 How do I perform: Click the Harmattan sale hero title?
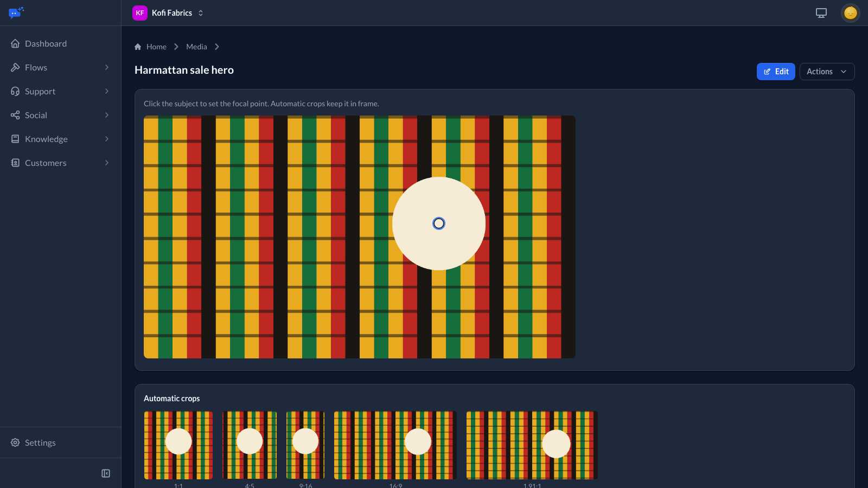tap(184, 70)
